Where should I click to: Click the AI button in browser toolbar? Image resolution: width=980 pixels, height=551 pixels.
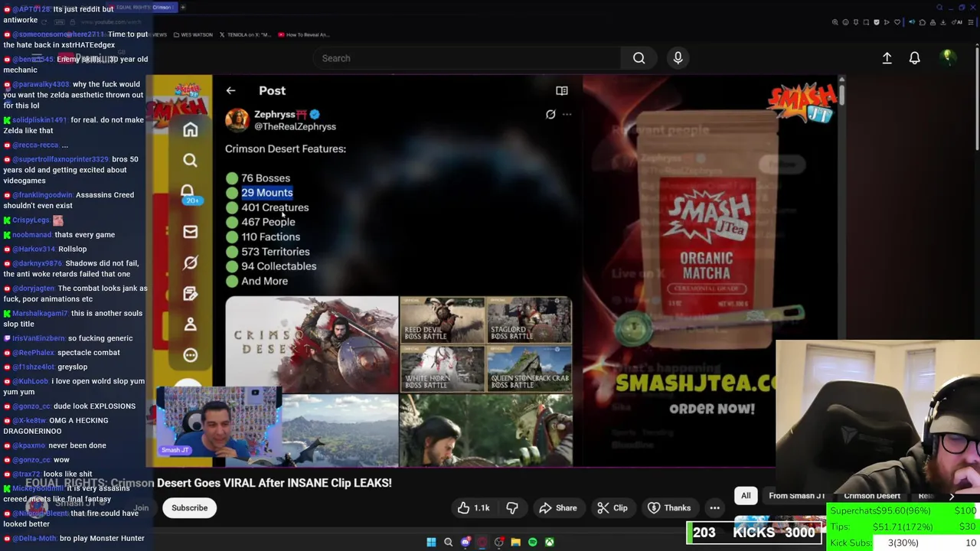pyautogui.click(x=959, y=22)
